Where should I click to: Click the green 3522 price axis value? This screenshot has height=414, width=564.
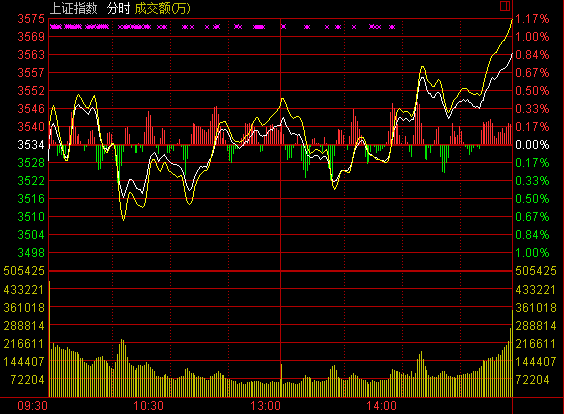point(31,181)
